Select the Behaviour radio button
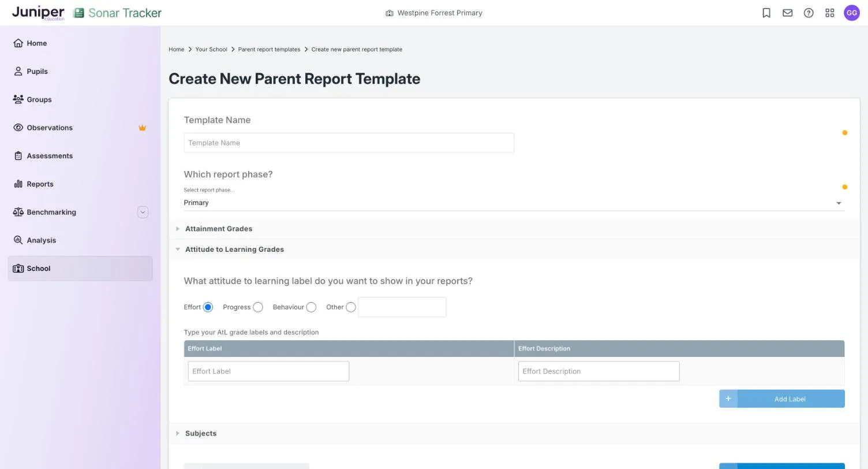The image size is (868, 469). click(311, 307)
